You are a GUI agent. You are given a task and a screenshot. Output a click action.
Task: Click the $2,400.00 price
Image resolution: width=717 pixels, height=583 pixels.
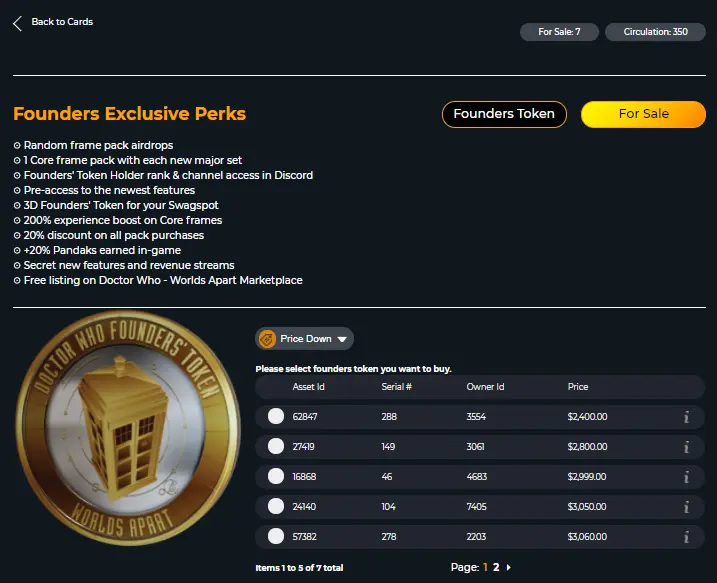click(588, 417)
